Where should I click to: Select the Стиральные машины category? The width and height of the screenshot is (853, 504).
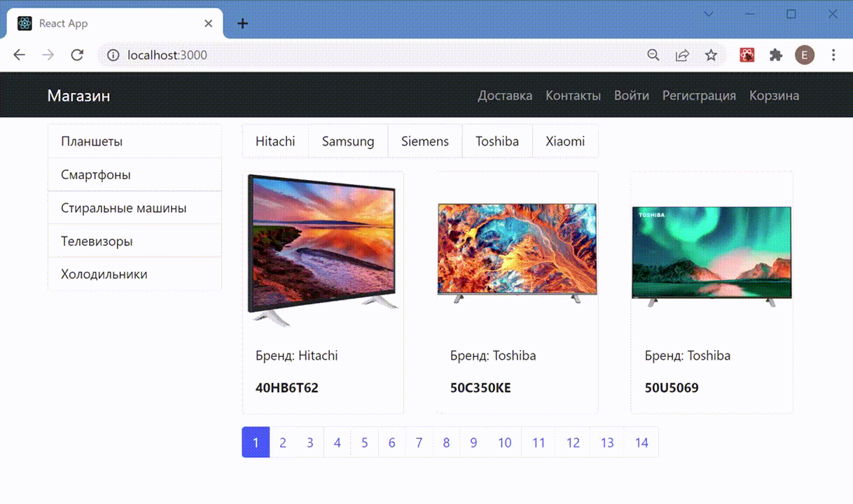coord(134,208)
